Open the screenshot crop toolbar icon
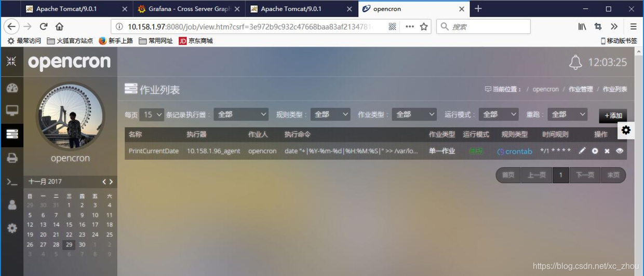 (598, 26)
